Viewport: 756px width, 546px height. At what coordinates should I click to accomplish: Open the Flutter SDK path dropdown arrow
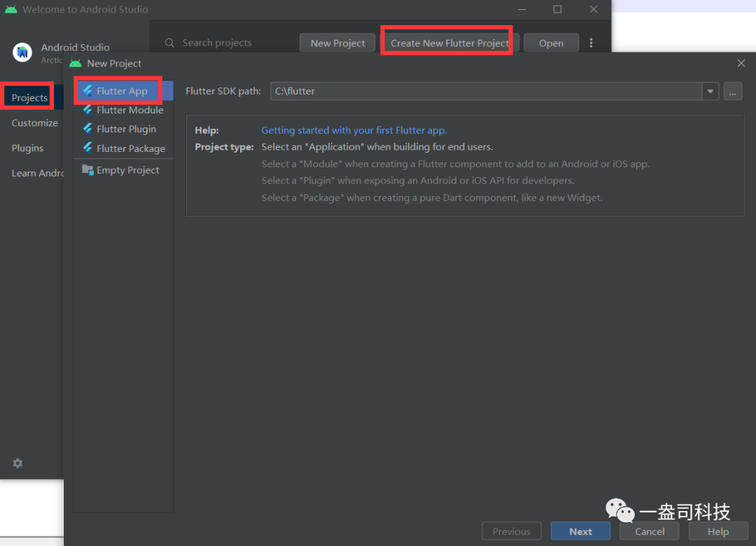click(710, 91)
